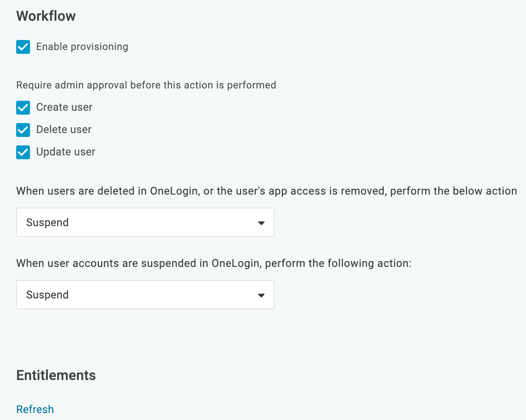Click the 'Create user' label text
526x420 pixels.
[64, 107]
